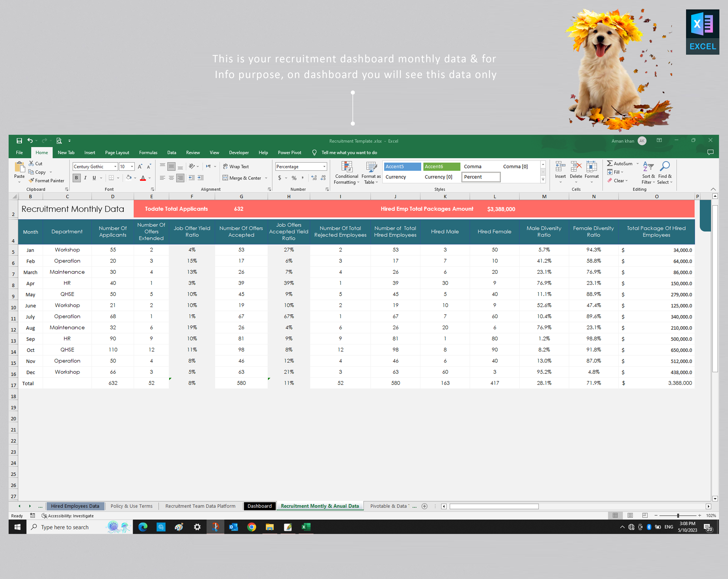Click Decrease Decimal icon

tap(323, 178)
